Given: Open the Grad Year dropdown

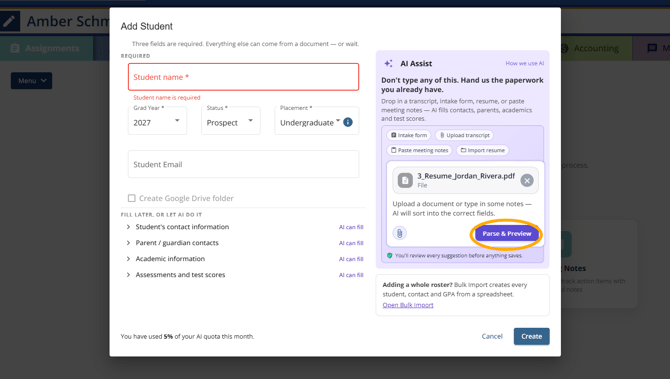Looking at the screenshot, I should 157,120.
